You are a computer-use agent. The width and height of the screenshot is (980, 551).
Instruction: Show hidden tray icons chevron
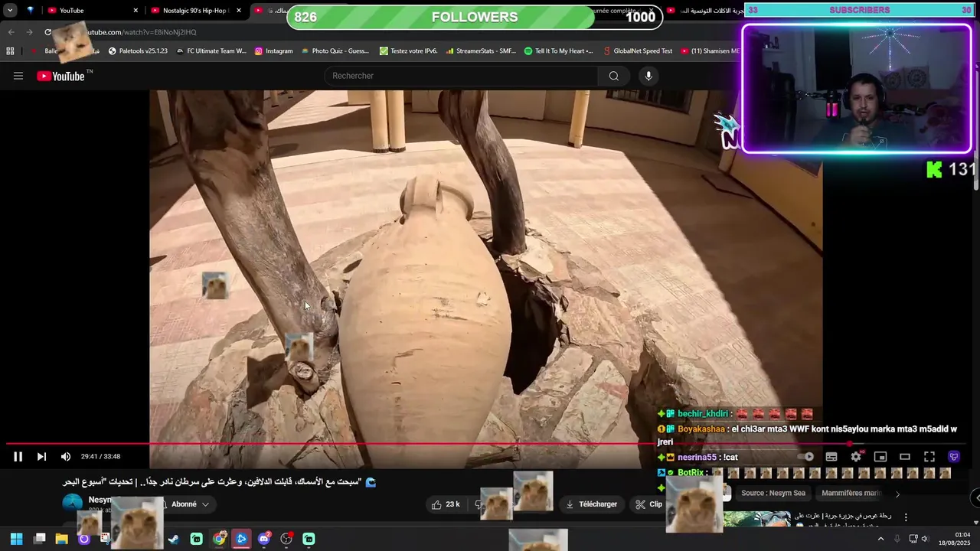tap(880, 539)
